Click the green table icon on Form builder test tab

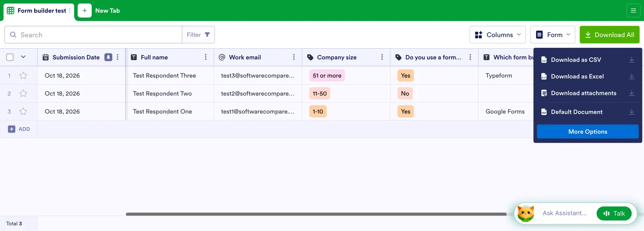pyautogui.click(x=10, y=10)
